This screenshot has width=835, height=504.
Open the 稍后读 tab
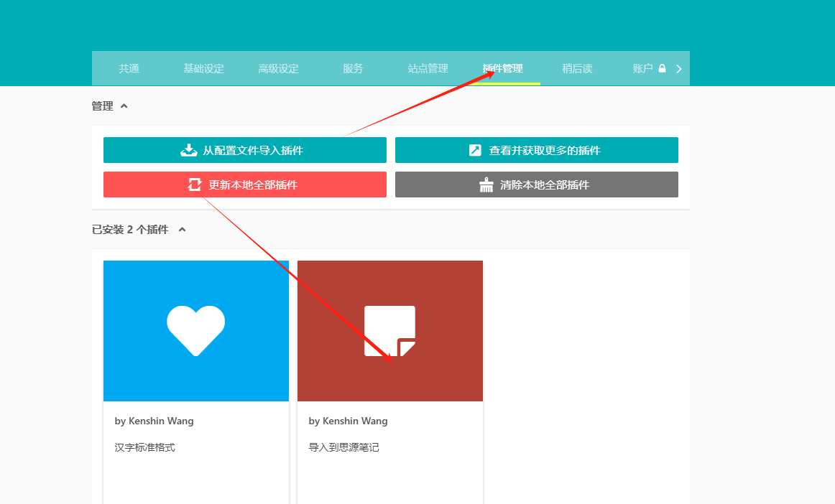pyautogui.click(x=577, y=69)
